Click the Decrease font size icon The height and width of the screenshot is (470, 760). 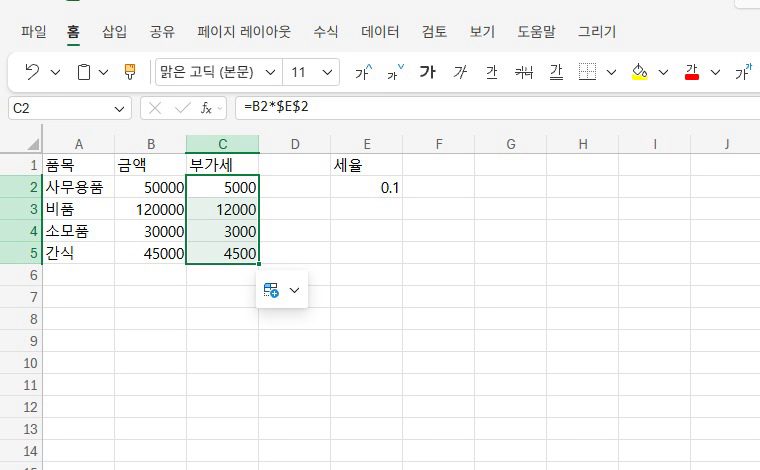(395, 72)
